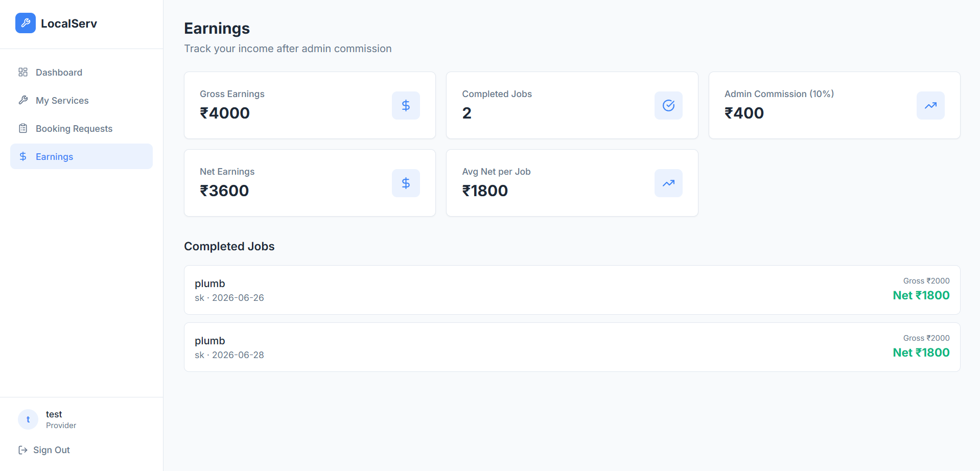Viewport: 980px width, 471px height.
Task: Click the Net Earnings ₹3600 card
Action: tap(310, 183)
